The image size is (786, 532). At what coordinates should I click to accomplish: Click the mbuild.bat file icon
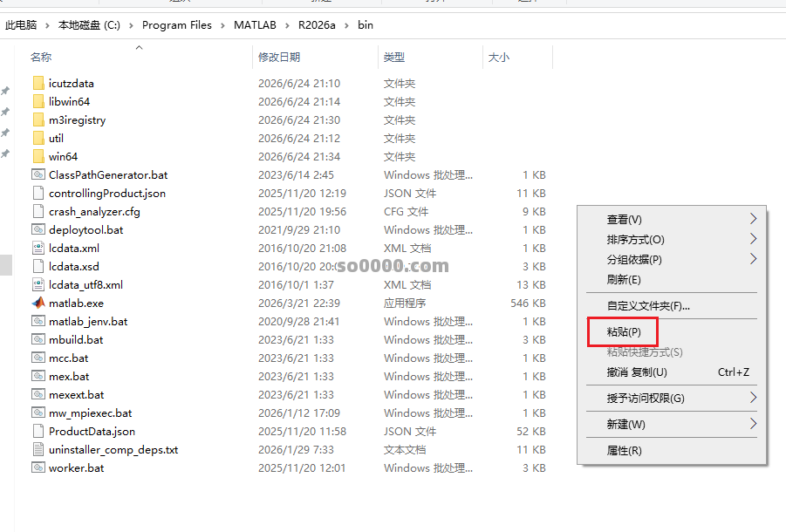[38, 339]
